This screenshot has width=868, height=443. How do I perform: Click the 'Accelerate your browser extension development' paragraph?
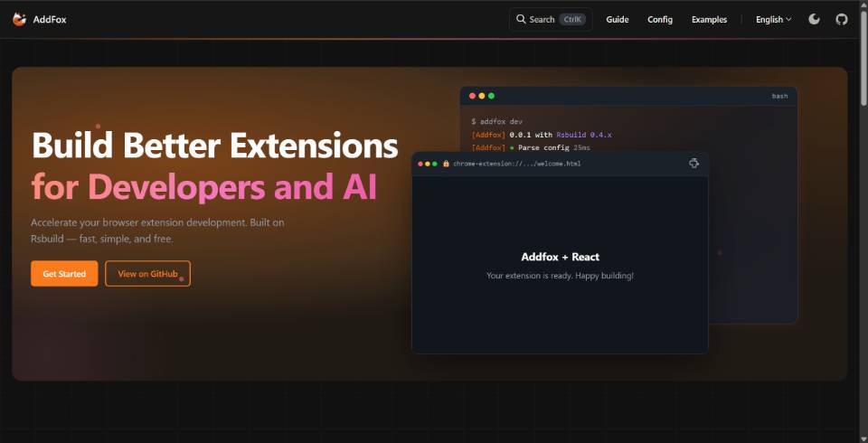tap(157, 231)
